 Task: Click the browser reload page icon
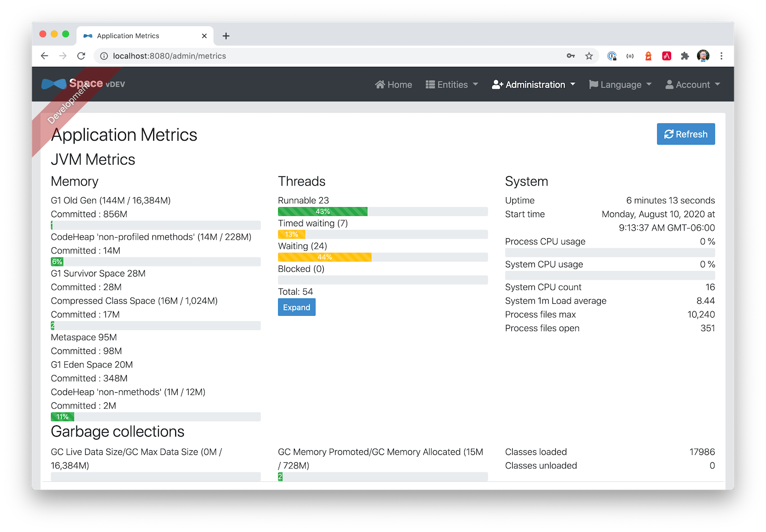pos(81,56)
